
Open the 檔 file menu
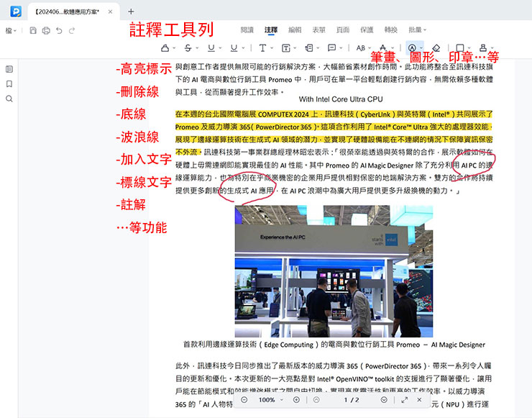point(11,30)
